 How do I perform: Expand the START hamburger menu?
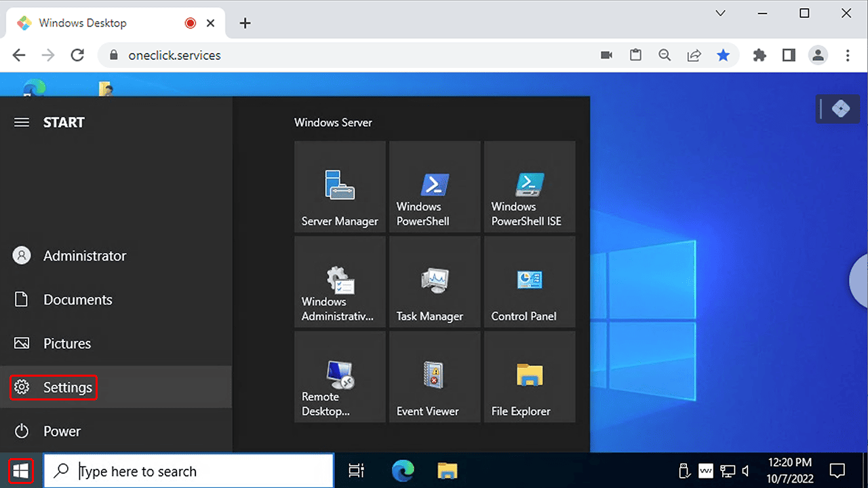22,123
